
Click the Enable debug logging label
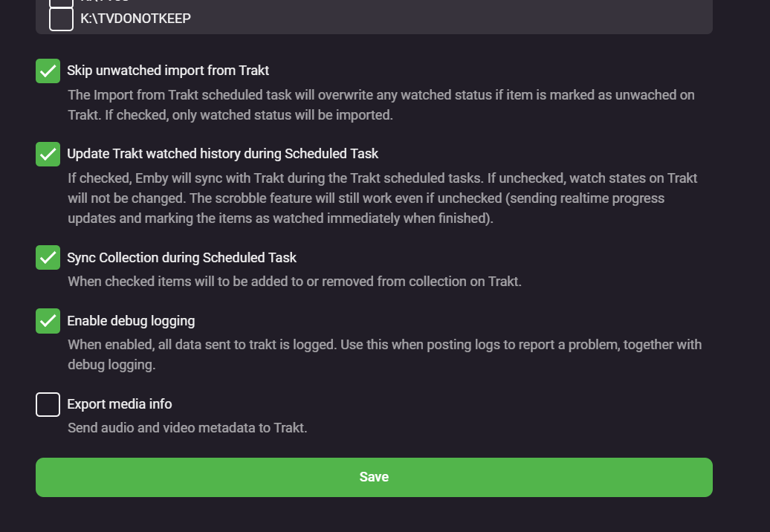coord(131,321)
